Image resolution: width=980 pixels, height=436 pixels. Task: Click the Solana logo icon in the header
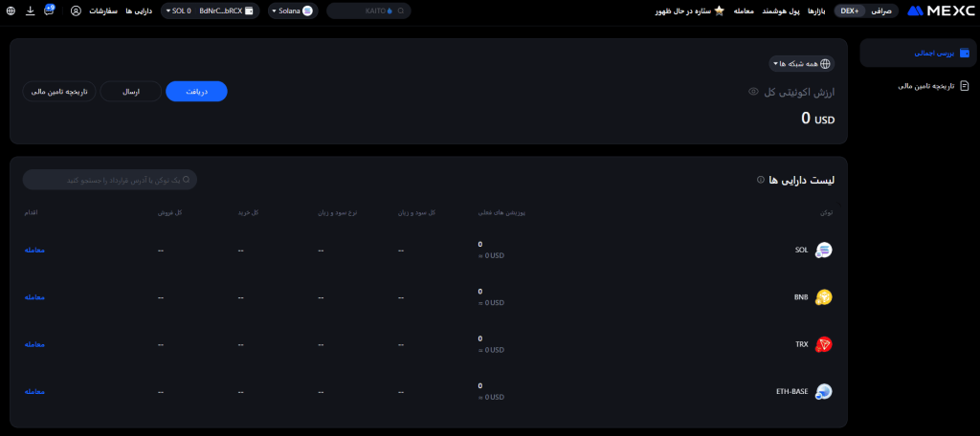[x=307, y=11]
